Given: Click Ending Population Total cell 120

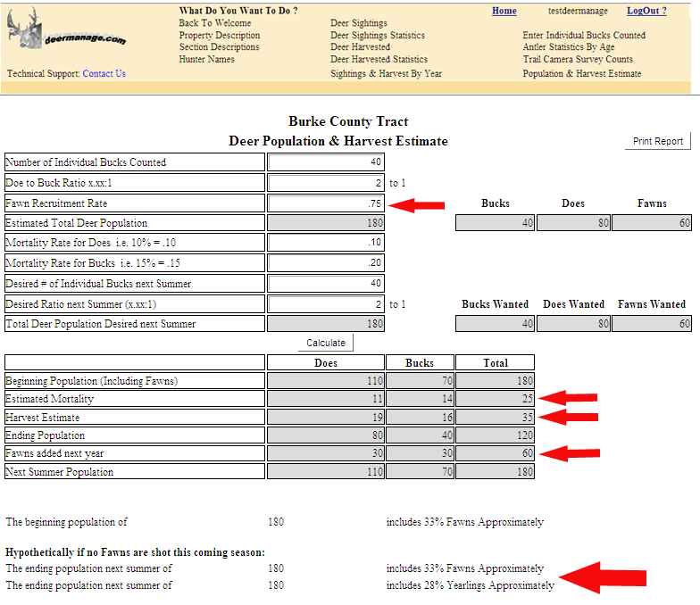Looking at the screenshot, I should (x=495, y=435).
